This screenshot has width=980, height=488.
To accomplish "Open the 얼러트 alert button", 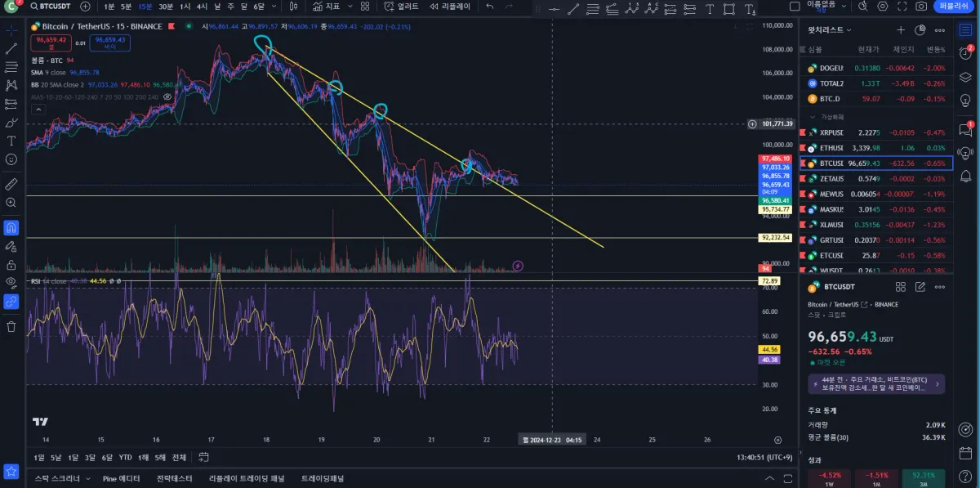I will 400,6.
